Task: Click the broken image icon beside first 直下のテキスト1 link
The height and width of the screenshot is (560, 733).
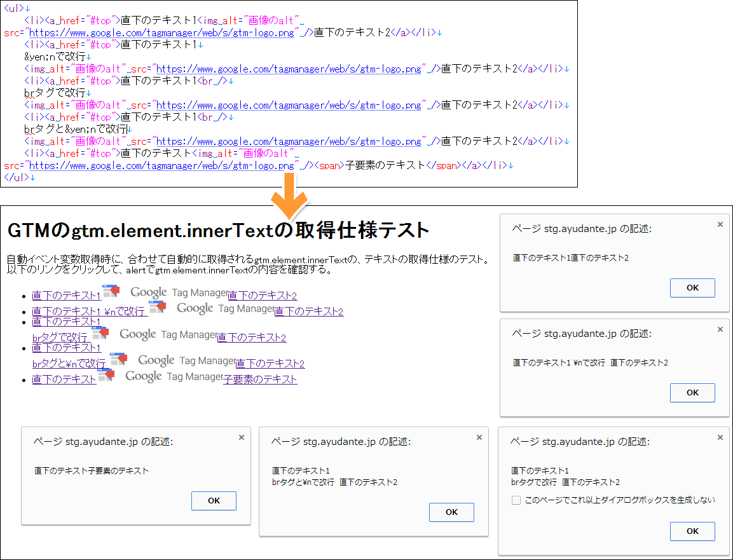Action: point(111,292)
